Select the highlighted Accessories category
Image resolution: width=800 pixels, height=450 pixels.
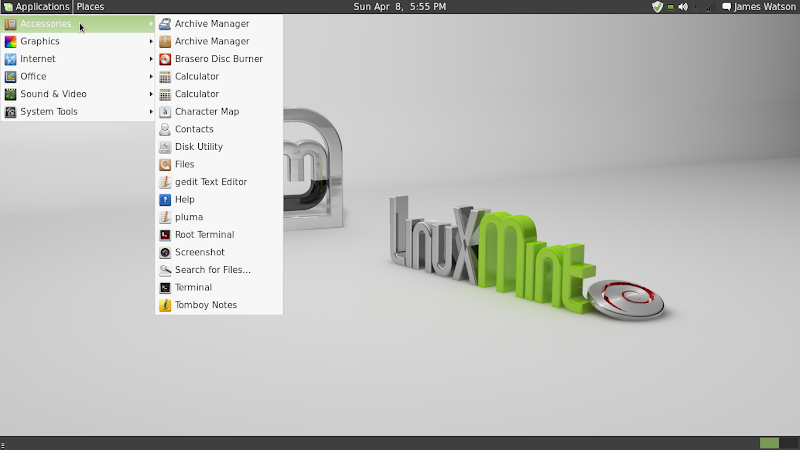78,24
